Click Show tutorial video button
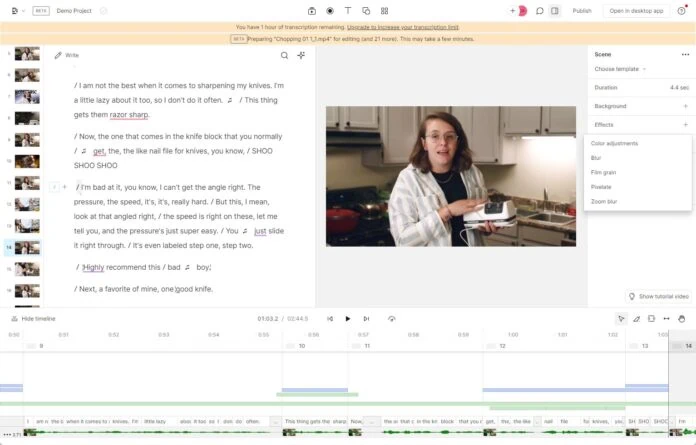This screenshot has height=445, width=696. [658, 296]
